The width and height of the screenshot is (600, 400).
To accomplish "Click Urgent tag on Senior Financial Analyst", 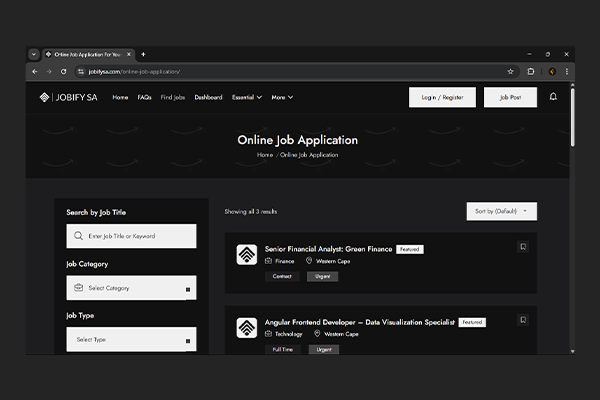I will (x=323, y=276).
